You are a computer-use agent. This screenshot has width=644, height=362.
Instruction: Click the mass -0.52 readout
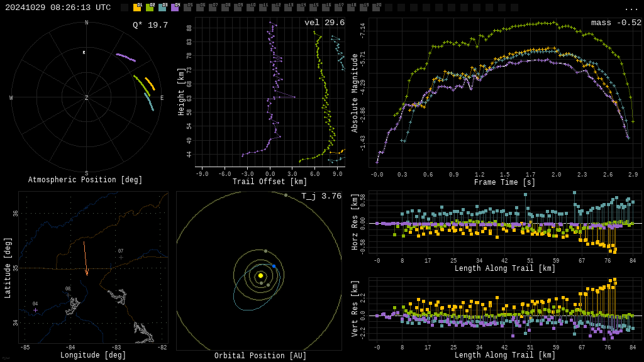click(616, 23)
